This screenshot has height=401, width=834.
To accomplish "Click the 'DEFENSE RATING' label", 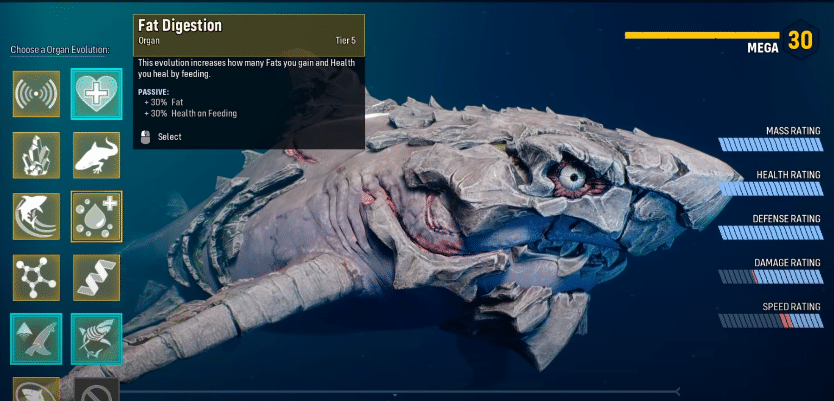I will tap(786, 219).
